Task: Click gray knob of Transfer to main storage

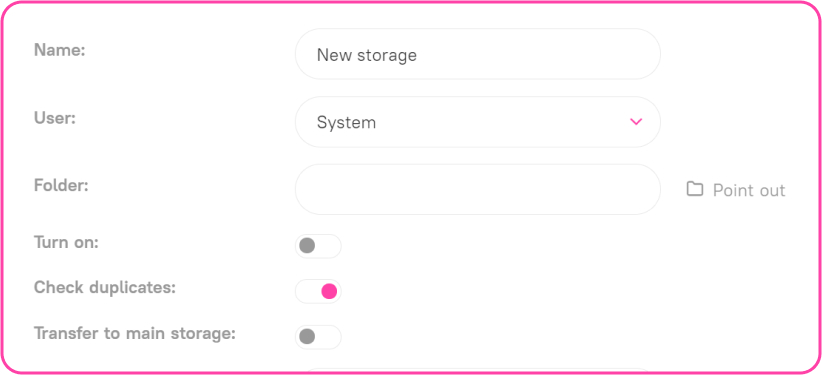Action: pos(307,336)
